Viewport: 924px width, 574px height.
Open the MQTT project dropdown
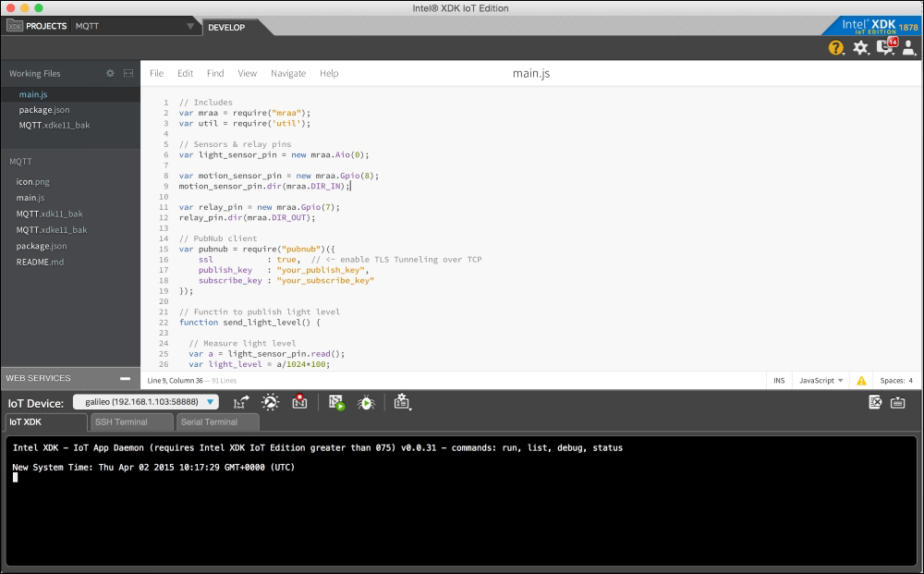[190, 27]
